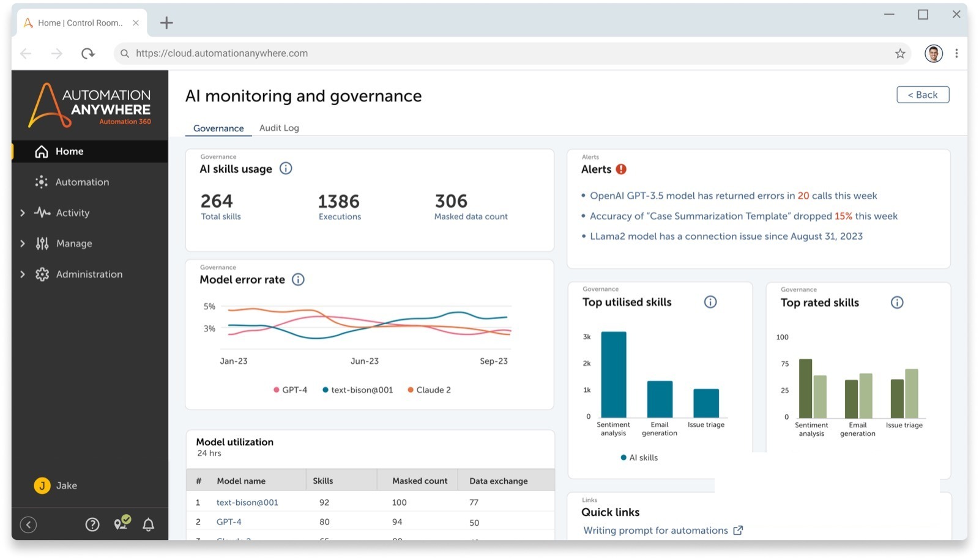
Task: Collapse sidebar with the left arrow circle
Action: pyautogui.click(x=28, y=525)
